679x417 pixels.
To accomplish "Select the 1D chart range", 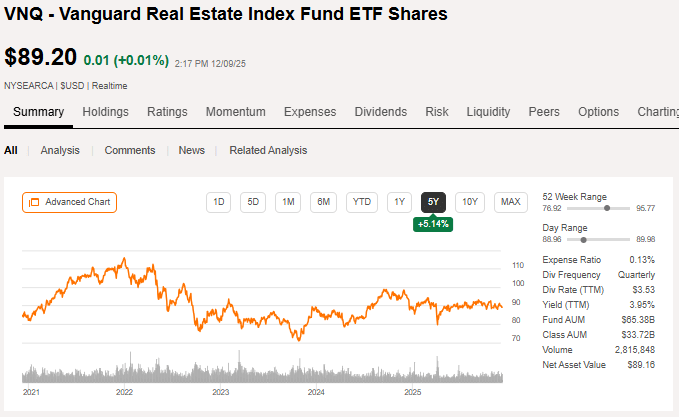I will click(x=218, y=202).
